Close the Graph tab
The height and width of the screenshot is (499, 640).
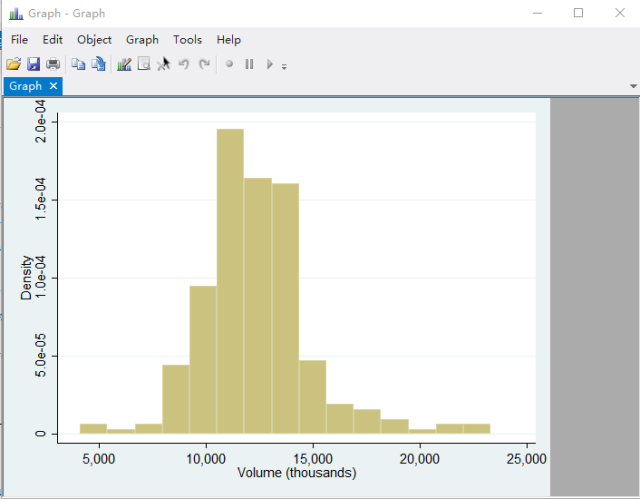tap(53, 86)
